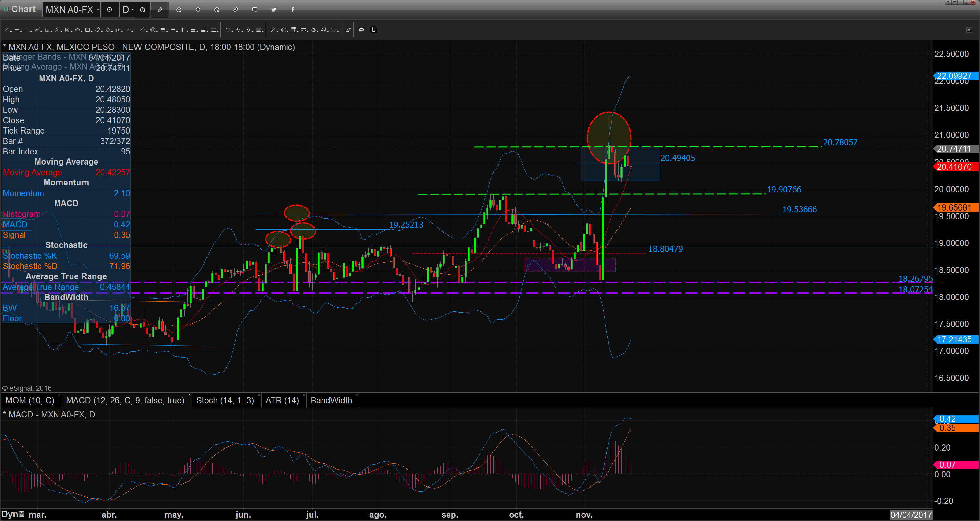Open the studies chart-line icon
The height and width of the screenshot is (521, 980).
[x=179, y=10]
